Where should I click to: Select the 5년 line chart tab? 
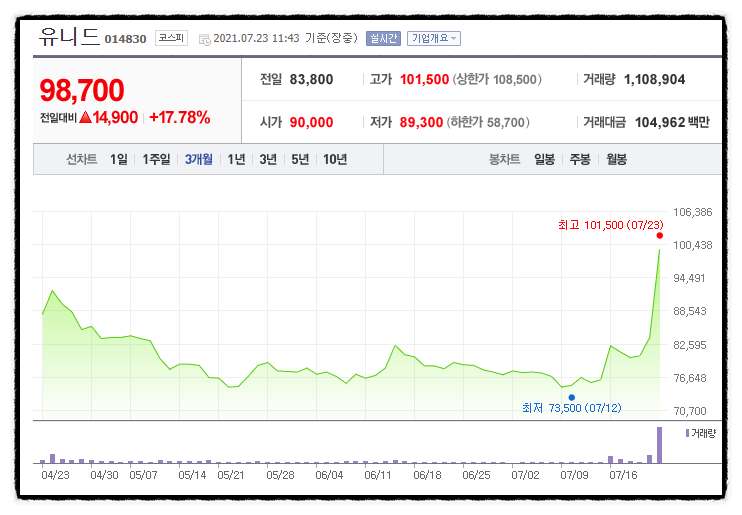click(300, 160)
